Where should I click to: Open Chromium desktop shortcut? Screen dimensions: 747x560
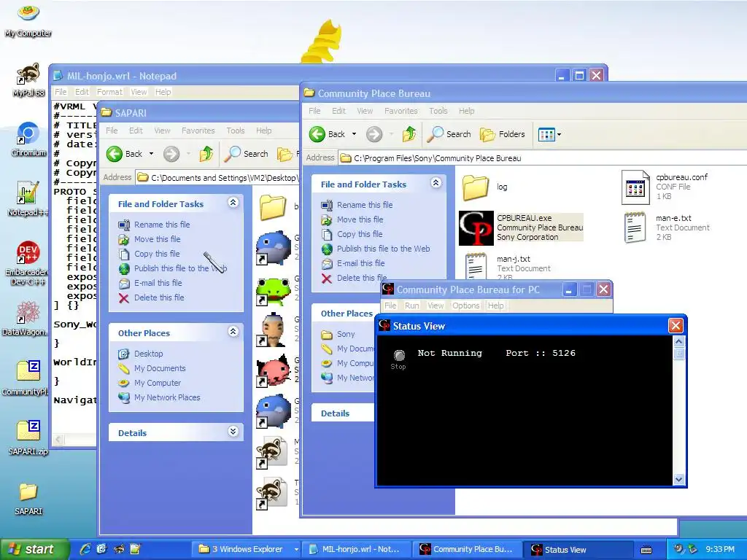click(x=28, y=139)
